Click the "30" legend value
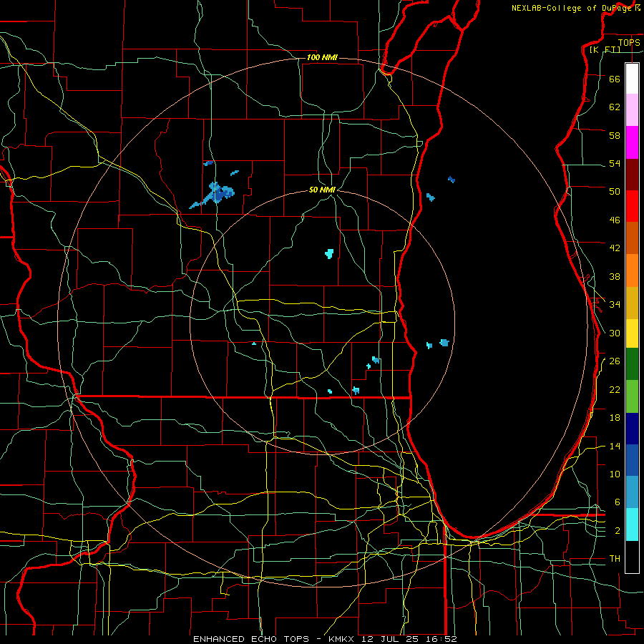This screenshot has height=644, width=644. coord(615,333)
